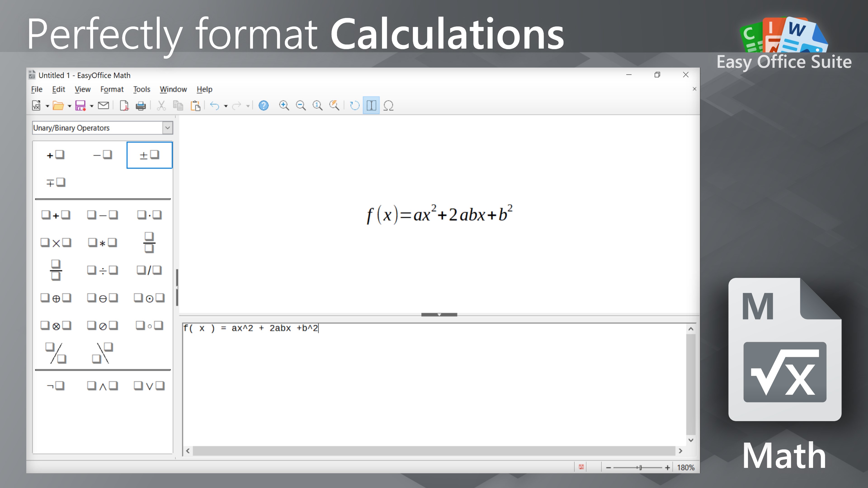Select Zoom 100% toolbar icon
Screen dimensions: 868x488
tap(317, 106)
